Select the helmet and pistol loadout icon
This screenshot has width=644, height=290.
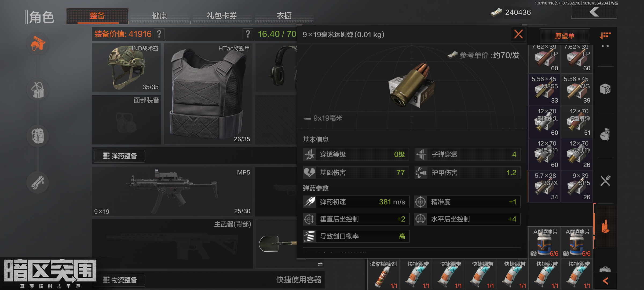38,44
